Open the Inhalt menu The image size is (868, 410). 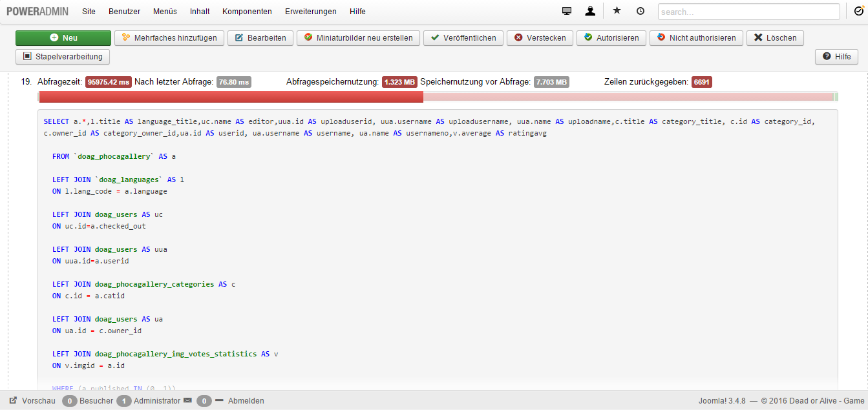tap(200, 12)
